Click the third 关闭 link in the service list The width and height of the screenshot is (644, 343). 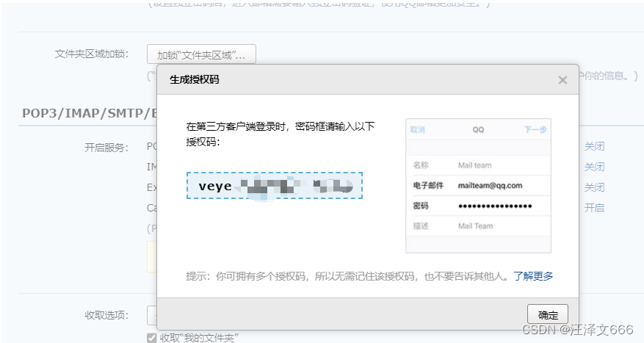[594, 187]
